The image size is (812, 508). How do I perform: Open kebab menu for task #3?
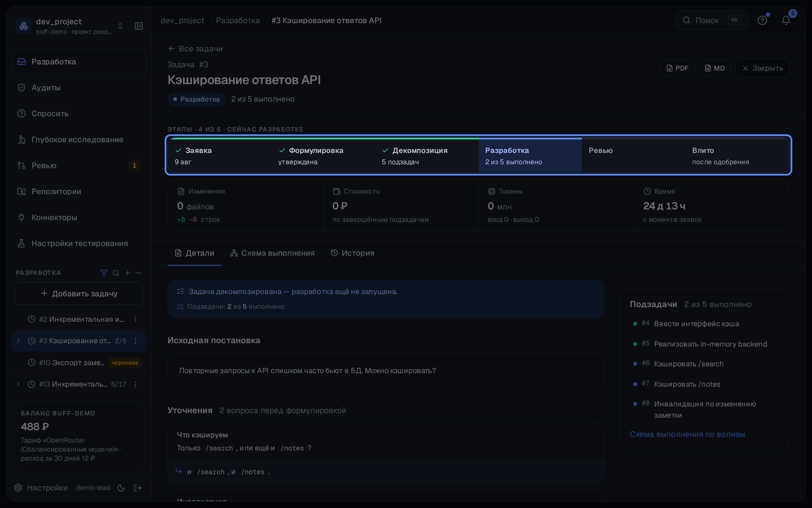[135, 341]
